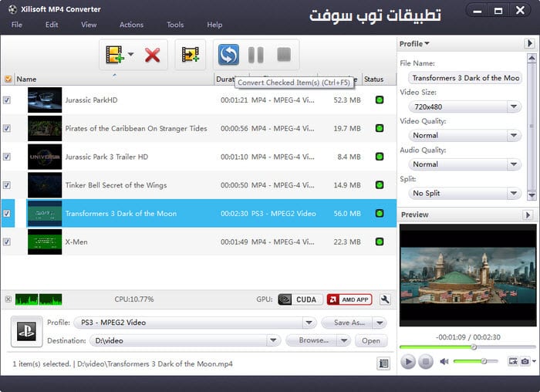The width and height of the screenshot is (540, 392).
Task: Click the File Name input field
Action: pos(465,78)
